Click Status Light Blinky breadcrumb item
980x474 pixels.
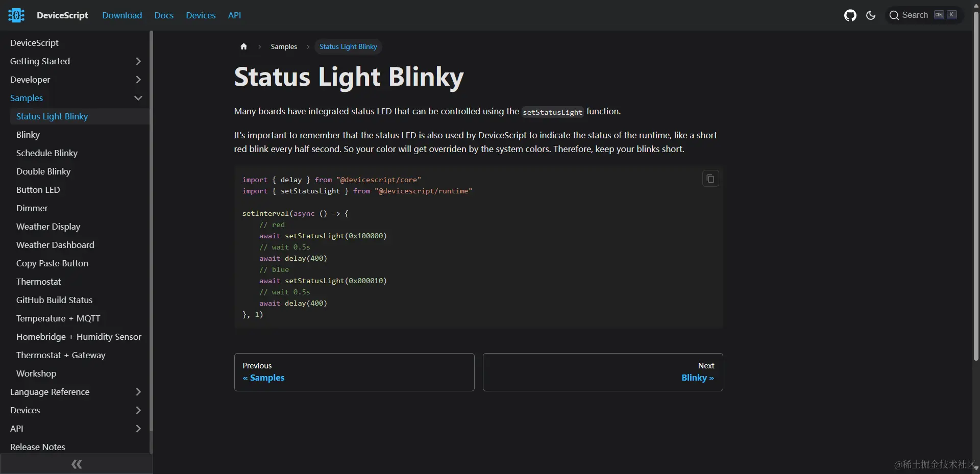(348, 46)
